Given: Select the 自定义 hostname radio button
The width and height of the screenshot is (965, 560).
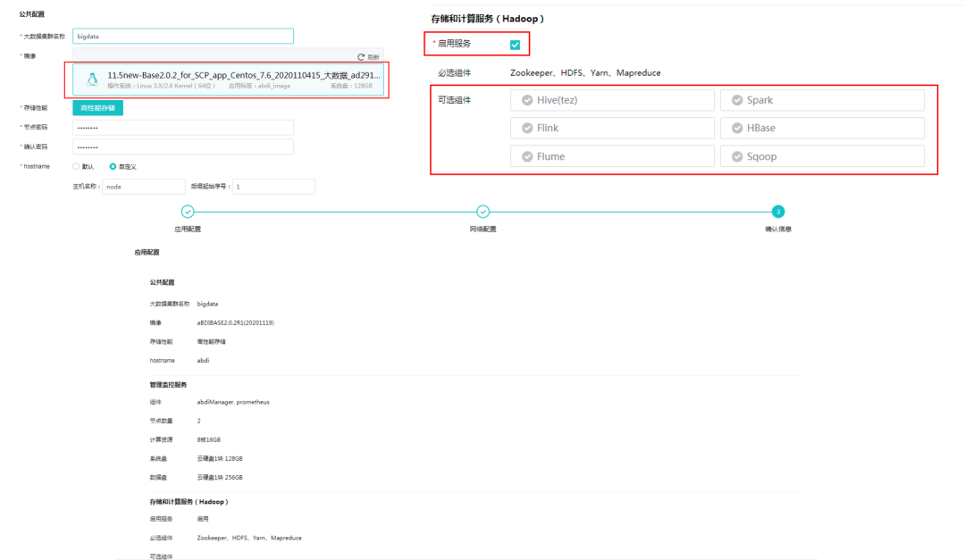Looking at the screenshot, I should (x=113, y=166).
